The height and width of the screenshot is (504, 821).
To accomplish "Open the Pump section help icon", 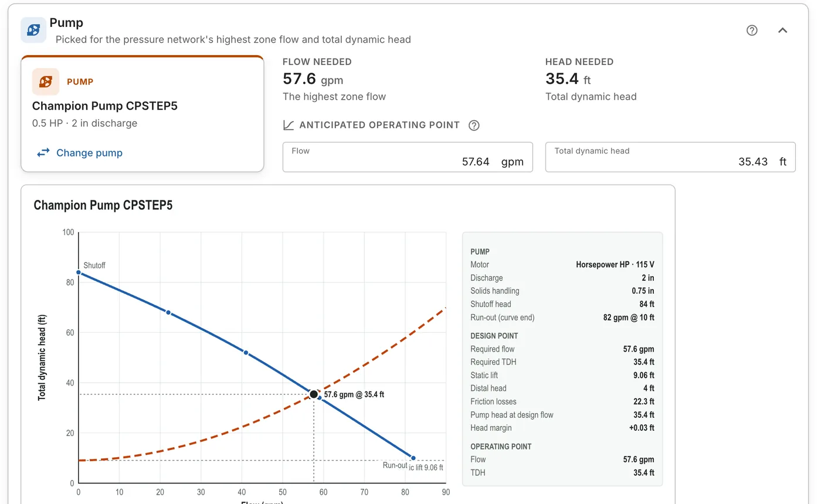I will (752, 30).
